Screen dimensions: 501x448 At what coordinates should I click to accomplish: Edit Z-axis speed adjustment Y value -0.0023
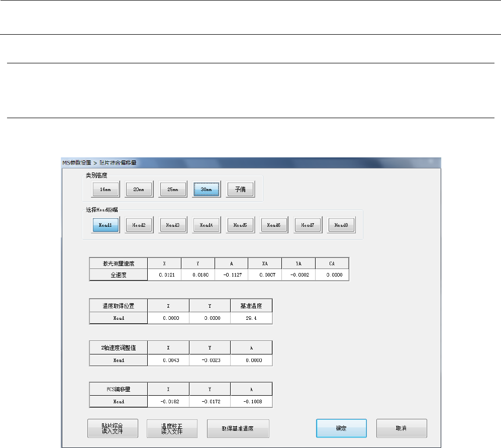[x=210, y=360]
